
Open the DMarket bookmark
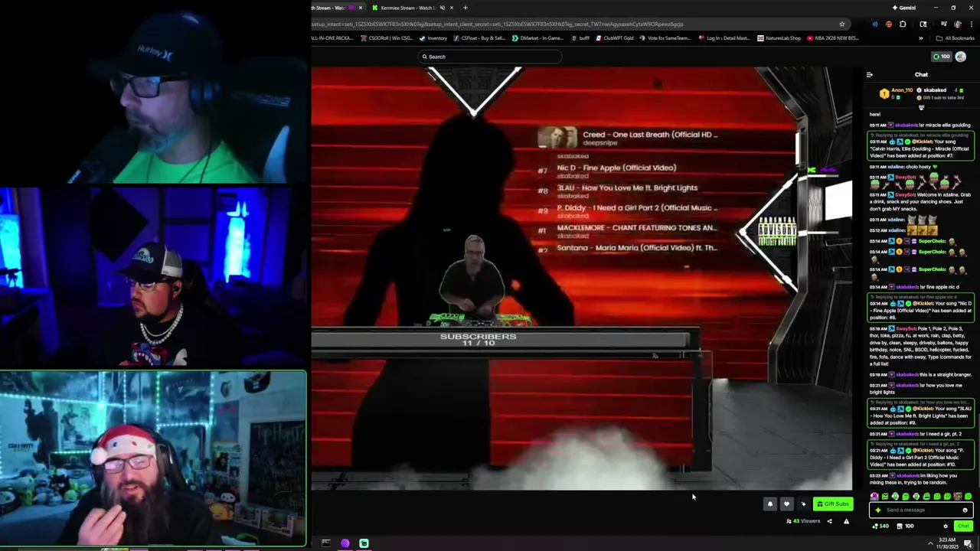[x=537, y=38]
